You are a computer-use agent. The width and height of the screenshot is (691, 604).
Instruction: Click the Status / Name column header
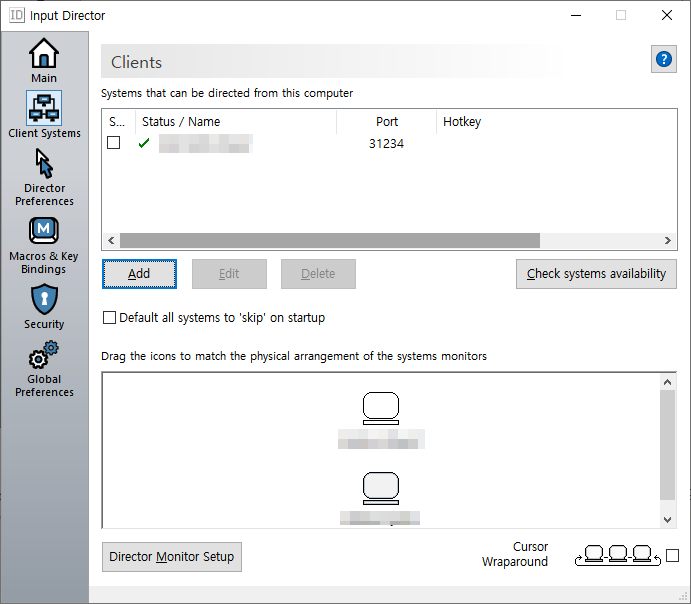click(236, 122)
